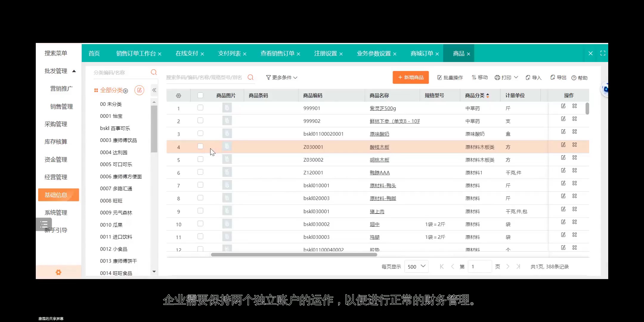Click the column settings gear icon in table header

click(x=178, y=95)
